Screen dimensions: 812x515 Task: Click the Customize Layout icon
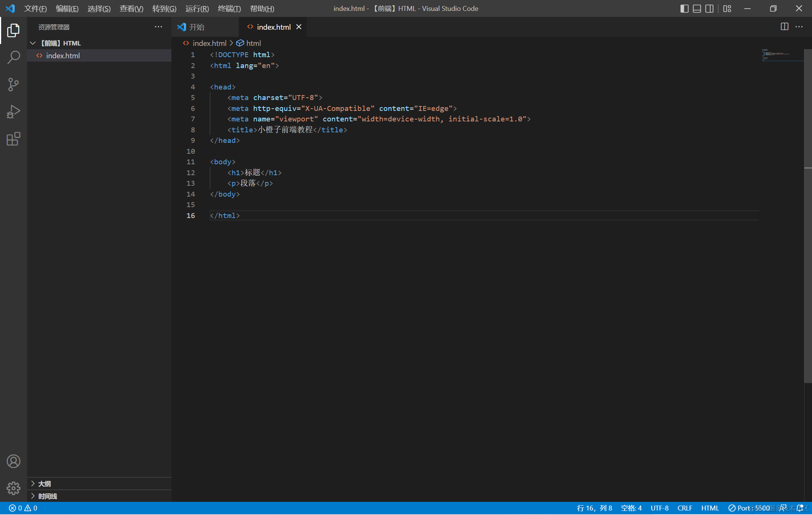click(x=727, y=9)
